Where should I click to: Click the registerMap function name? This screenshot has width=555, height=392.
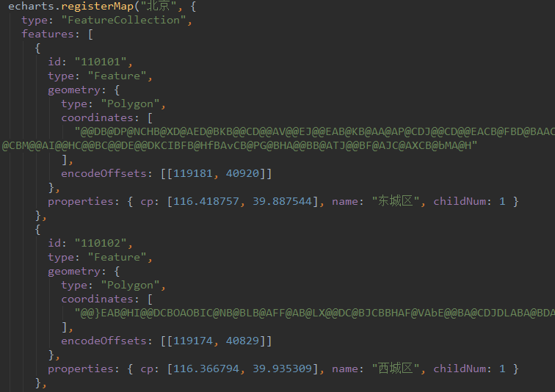tap(98, 7)
